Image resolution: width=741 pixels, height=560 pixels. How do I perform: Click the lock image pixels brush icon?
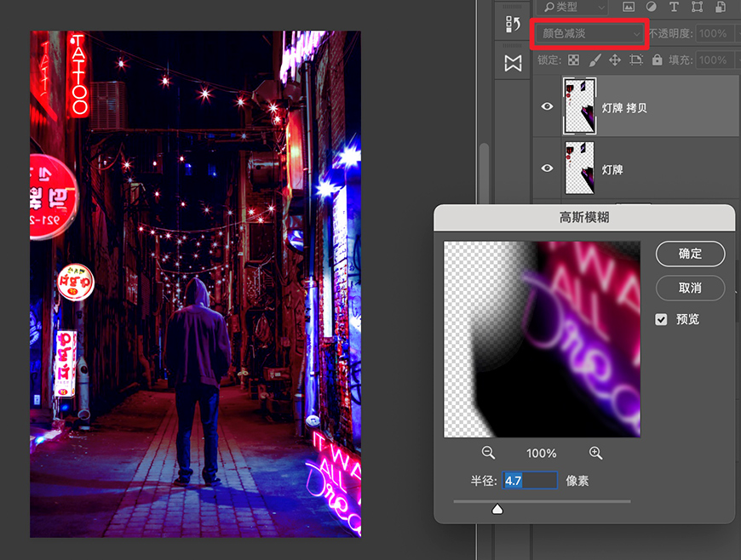click(594, 60)
